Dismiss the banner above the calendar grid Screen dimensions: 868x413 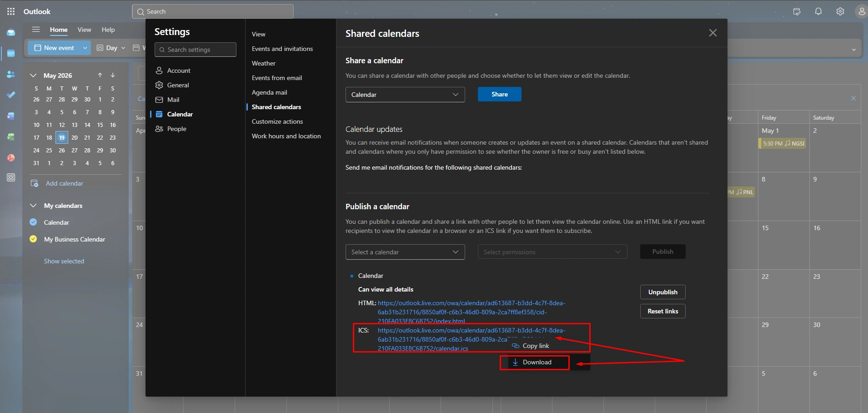[x=853, y=98]
